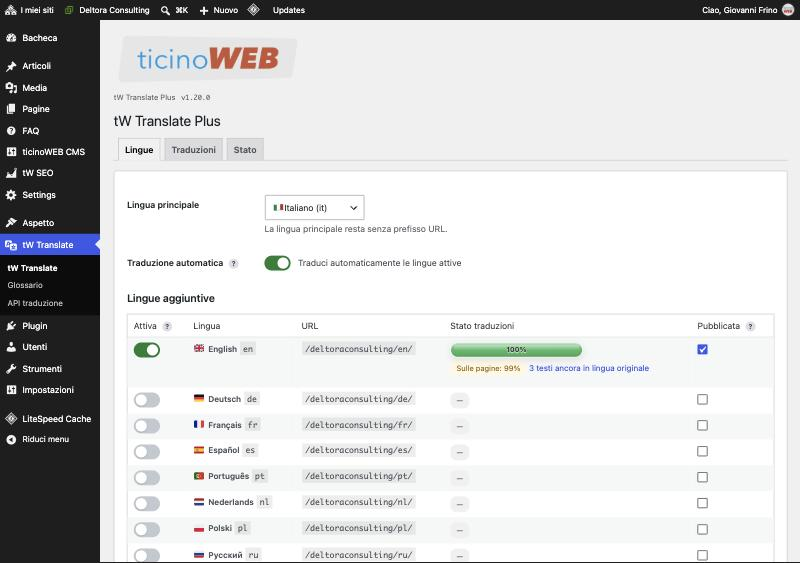
Task: Disable the Traduzione automatica toggle
Action: point(277,263)
